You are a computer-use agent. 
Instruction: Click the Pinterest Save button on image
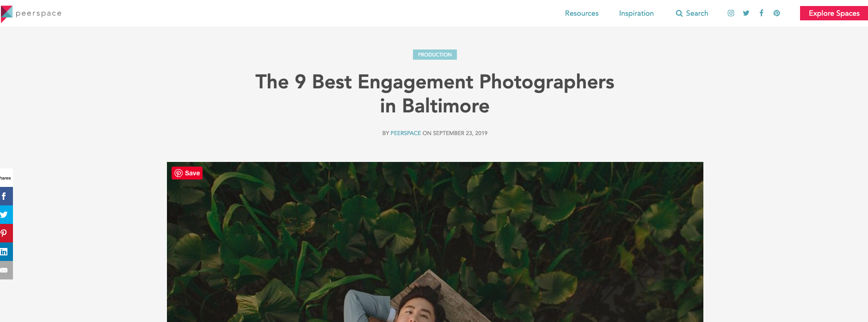click(x=187, y=173)
